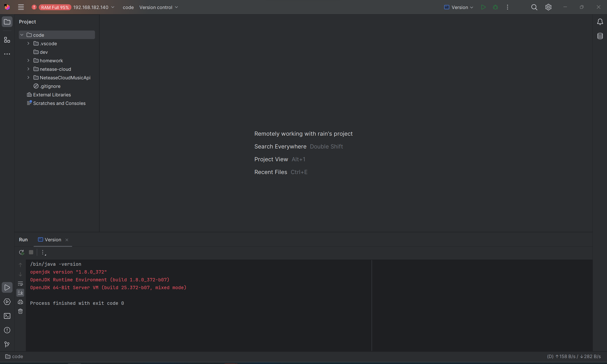Screen dimensions: 607x364
Task: Click the Settings gear icon in titlebar
Action: [x=548, y=7]
